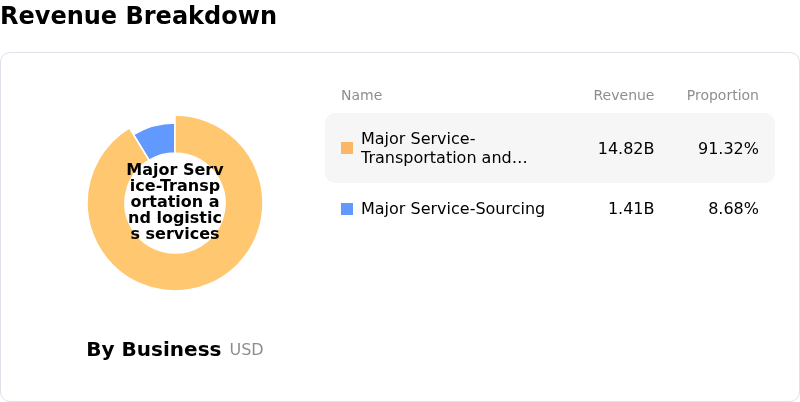800x402 pixels.
Task: Click the 8.68% proportion value
Action: (733, 209)
